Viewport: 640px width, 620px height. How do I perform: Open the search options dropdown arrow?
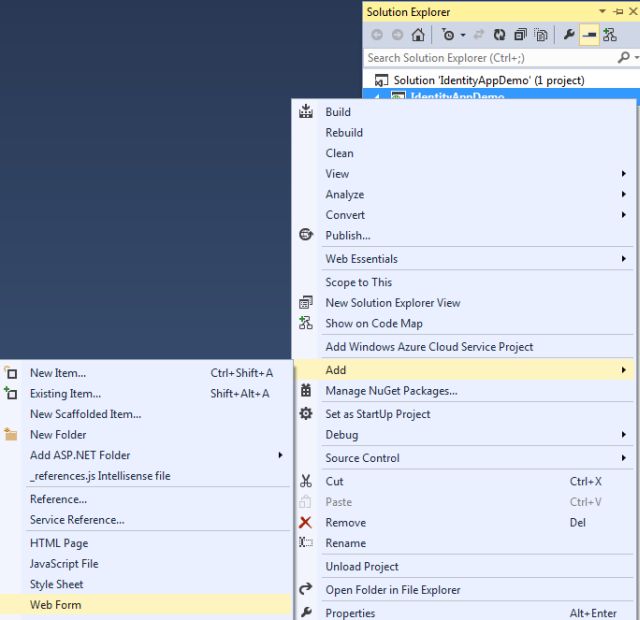pyautogui.click(x=636, y=58)
